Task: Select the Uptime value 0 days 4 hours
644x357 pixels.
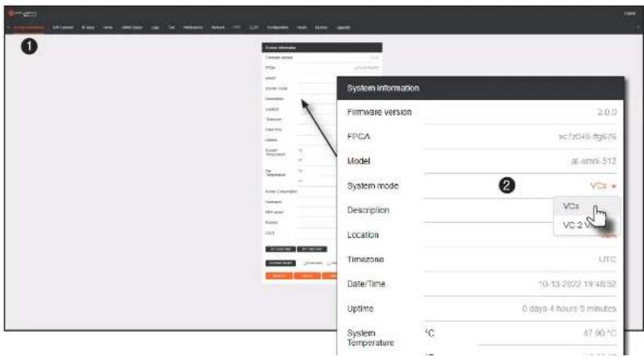Action: (569, 308)
